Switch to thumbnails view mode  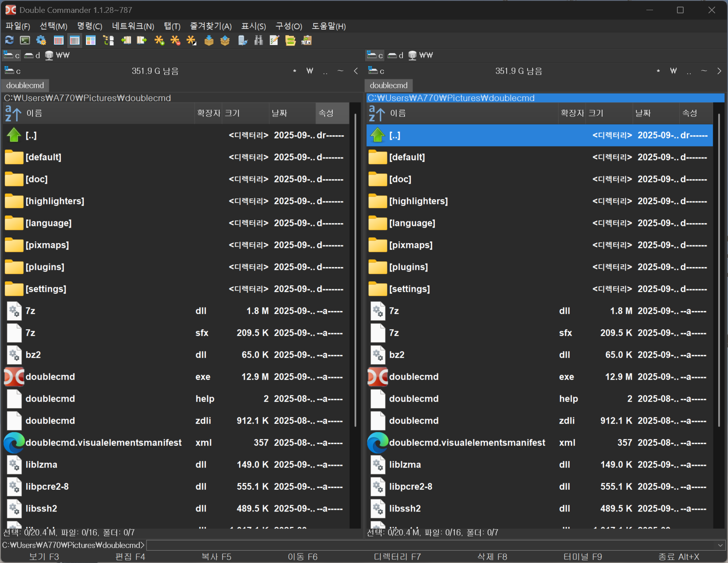tap(91, 40)
